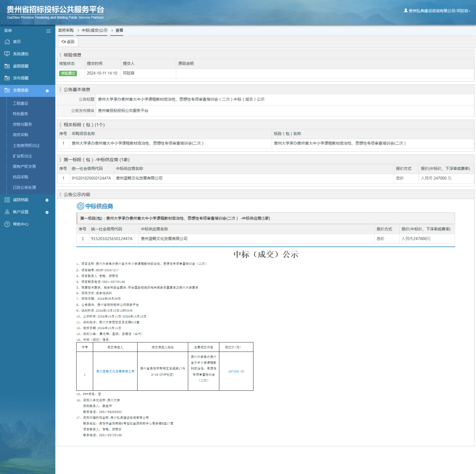Click the 帐户设置 user icon

coord(7,212)
